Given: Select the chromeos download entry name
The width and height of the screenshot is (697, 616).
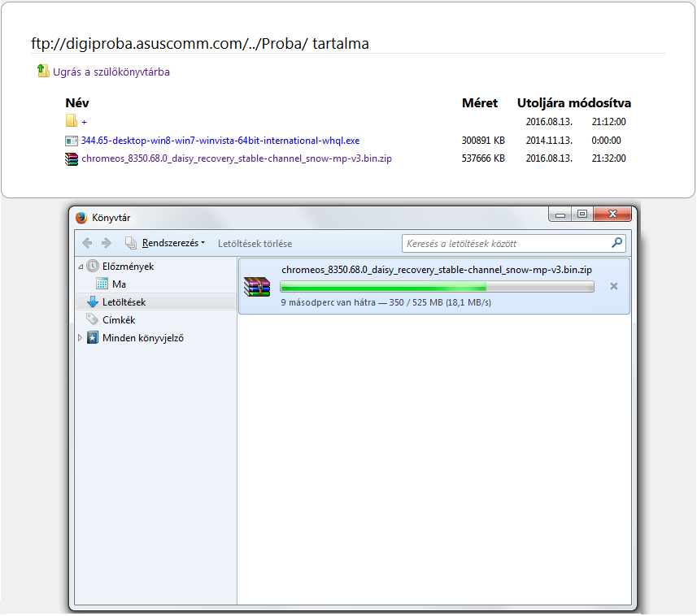Looking at the screenshot, I should coord(437,270).
